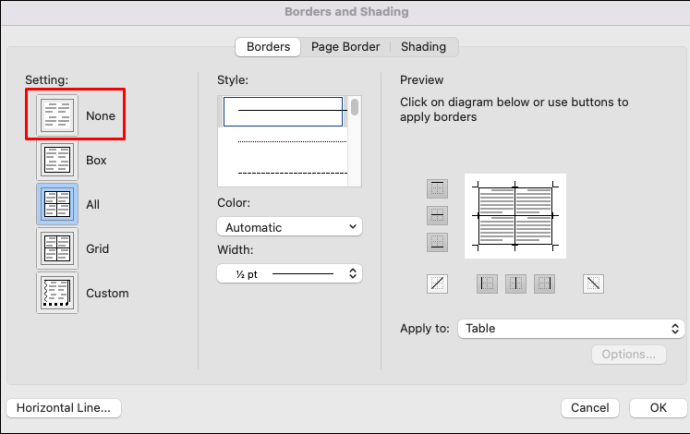Click the diagonal-up border button in Preview

click(x=437, y=283)
